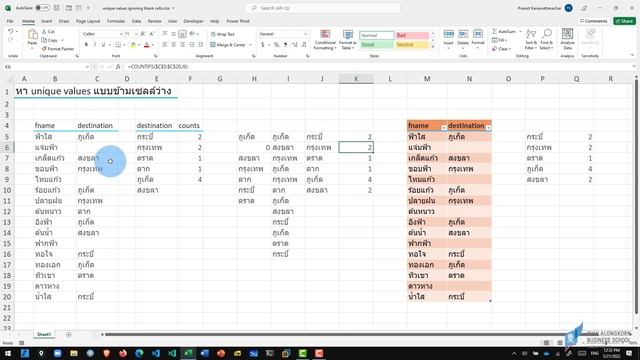Switch to the Formulas tab

pyautogui.click(x=116, y=21)
